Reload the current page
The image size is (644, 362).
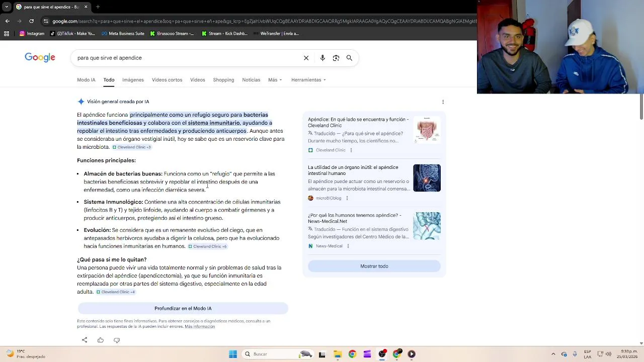click(31, 21)
